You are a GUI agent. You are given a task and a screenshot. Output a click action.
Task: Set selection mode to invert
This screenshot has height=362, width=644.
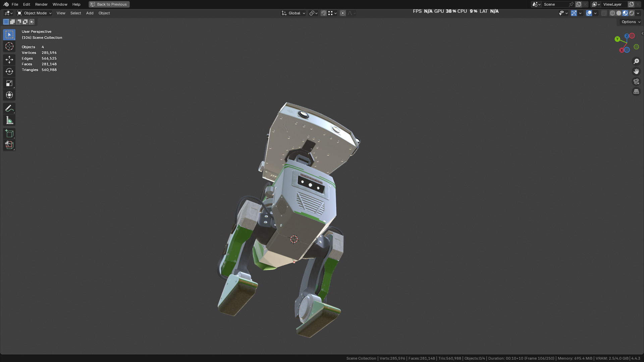point(25,22)
